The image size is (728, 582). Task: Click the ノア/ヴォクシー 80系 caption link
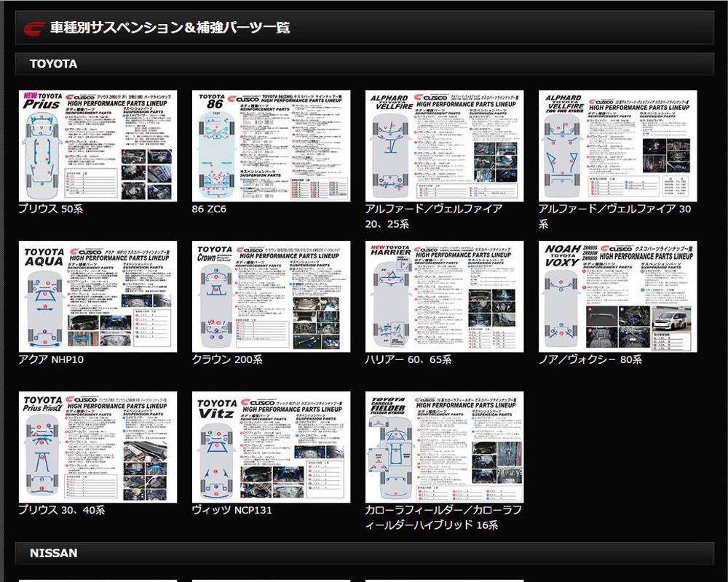[590, 359]
